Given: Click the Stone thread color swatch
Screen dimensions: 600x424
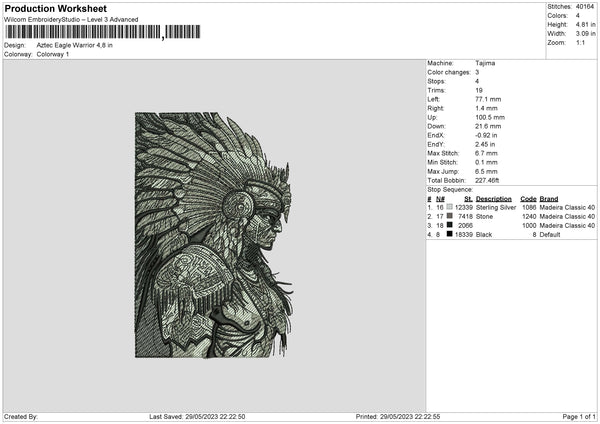Looking at the screenshot, I should (447, 216).
